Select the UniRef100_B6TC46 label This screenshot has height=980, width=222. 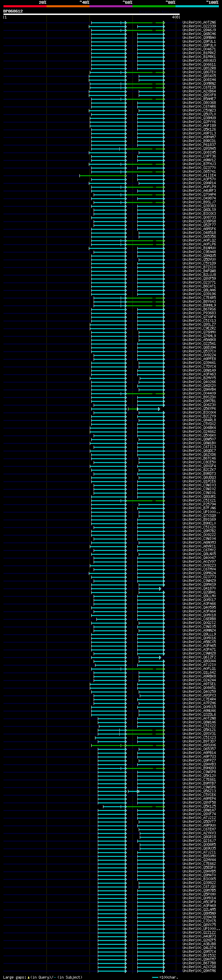[x=199, y=458]
